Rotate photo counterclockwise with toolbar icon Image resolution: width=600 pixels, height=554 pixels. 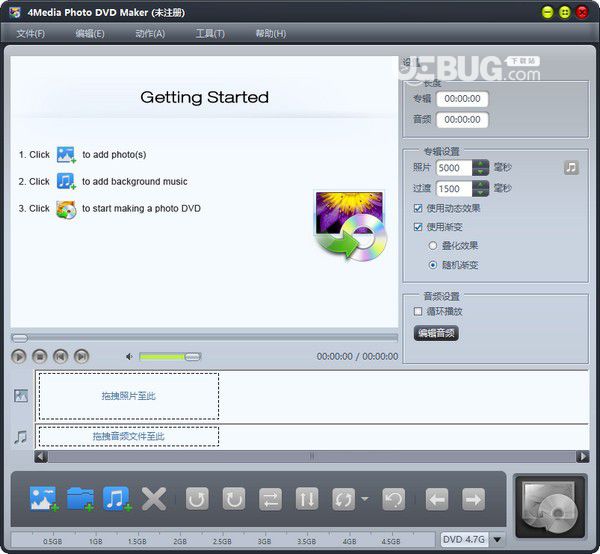tap(197, 499)
